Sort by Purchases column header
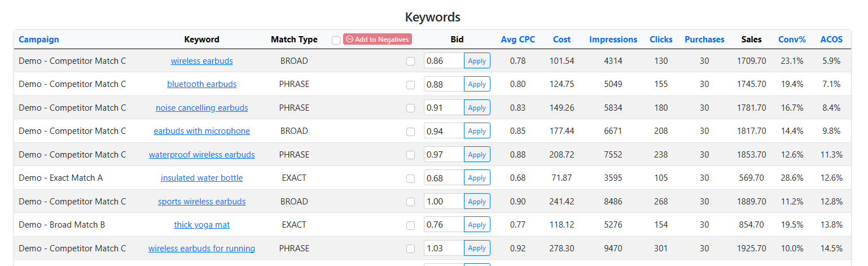This screenshot has width=868, height=266. click(704, 40)
